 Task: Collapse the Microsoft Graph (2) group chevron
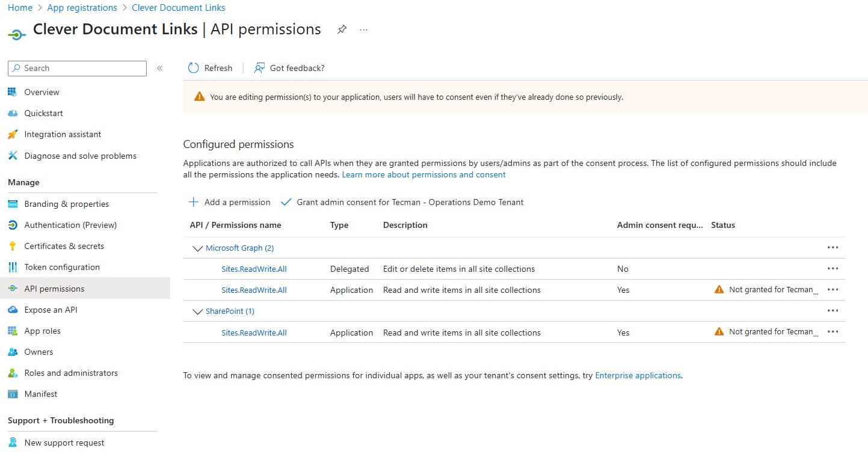pos(197,248)
